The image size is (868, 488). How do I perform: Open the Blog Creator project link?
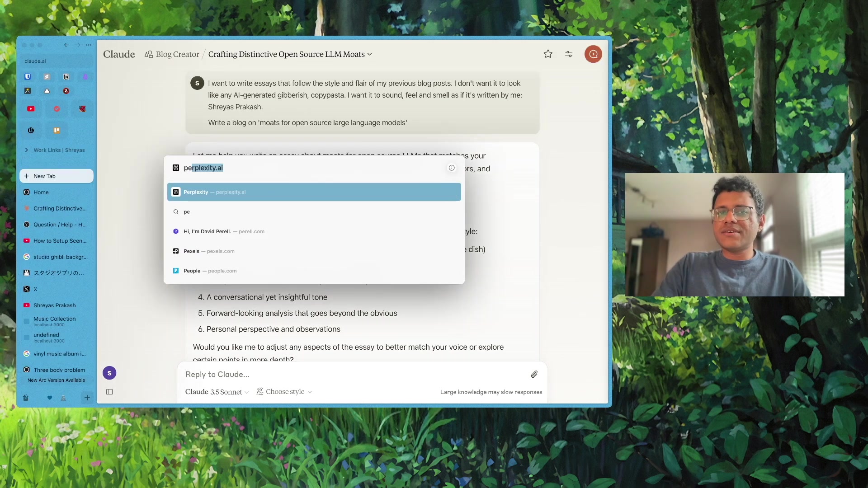pos(172,54)
